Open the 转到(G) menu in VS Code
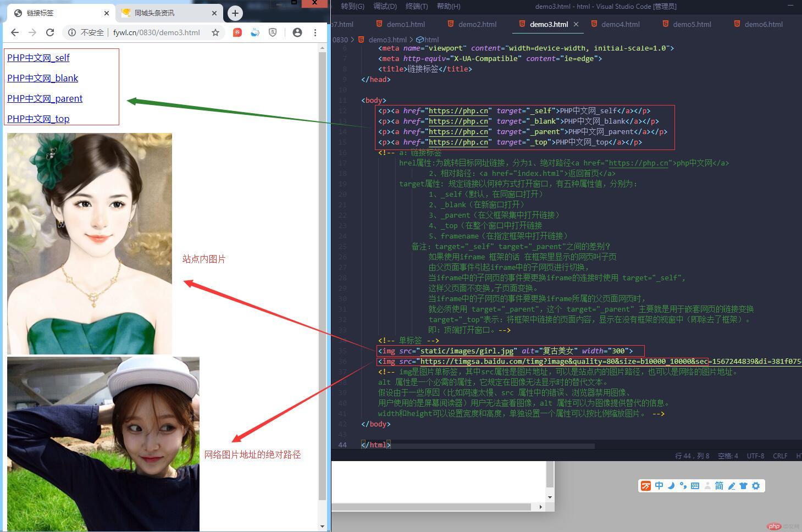The image size is (802, 532). click(x=352, y=6)
